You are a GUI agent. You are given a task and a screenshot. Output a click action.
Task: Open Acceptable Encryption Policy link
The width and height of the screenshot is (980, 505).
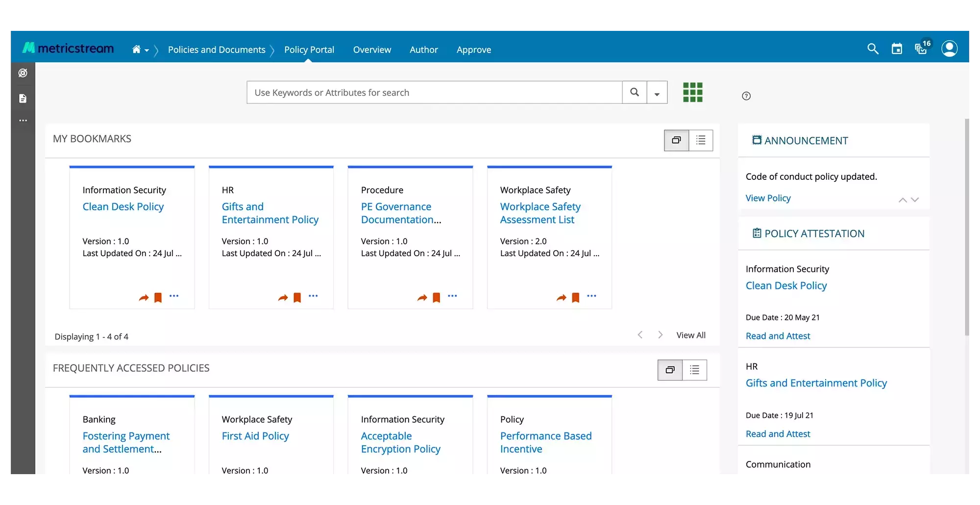coord(401,442)
